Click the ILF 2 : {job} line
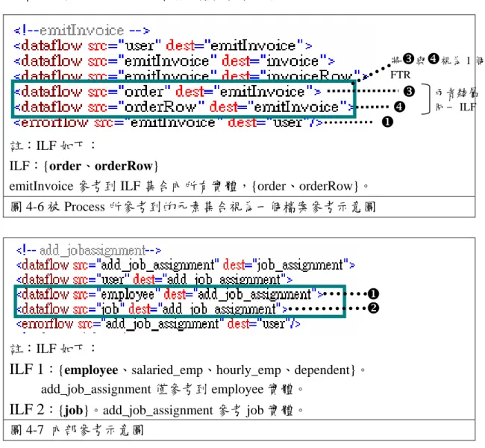Viewport: 485px width, 448px height. click(156, 410)
